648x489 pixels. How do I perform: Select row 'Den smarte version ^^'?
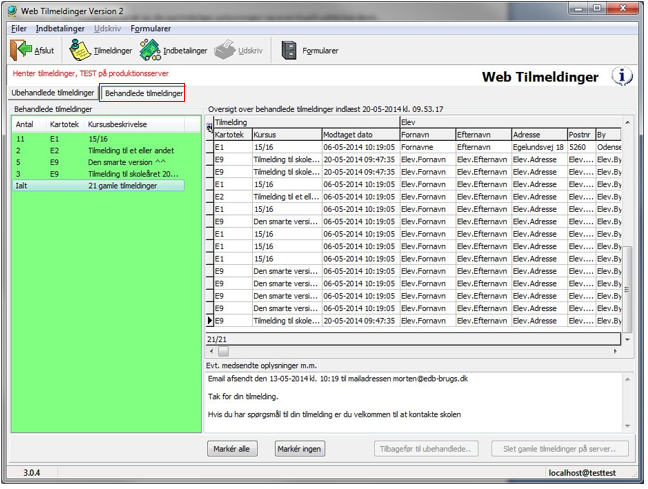[x=98, y=162]
